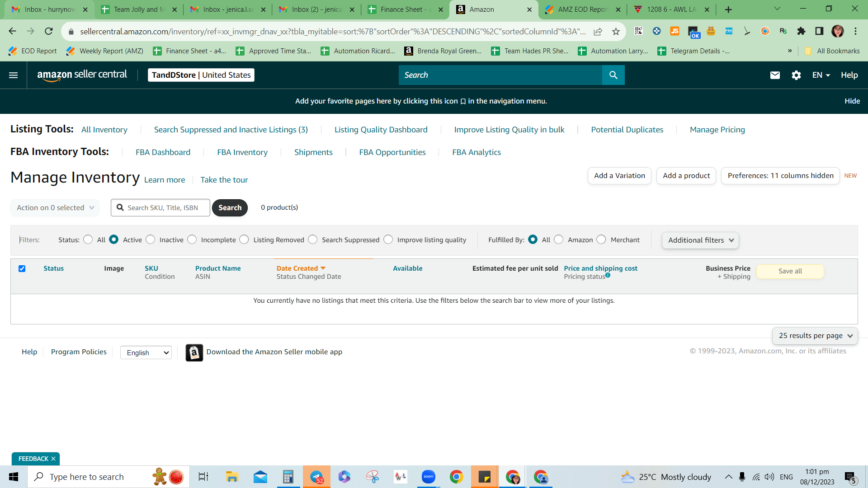Open Preferences: 11 columns hidden
Image resolution: width=868 pixels, height=488 pixels.
[x=780, y=176]
